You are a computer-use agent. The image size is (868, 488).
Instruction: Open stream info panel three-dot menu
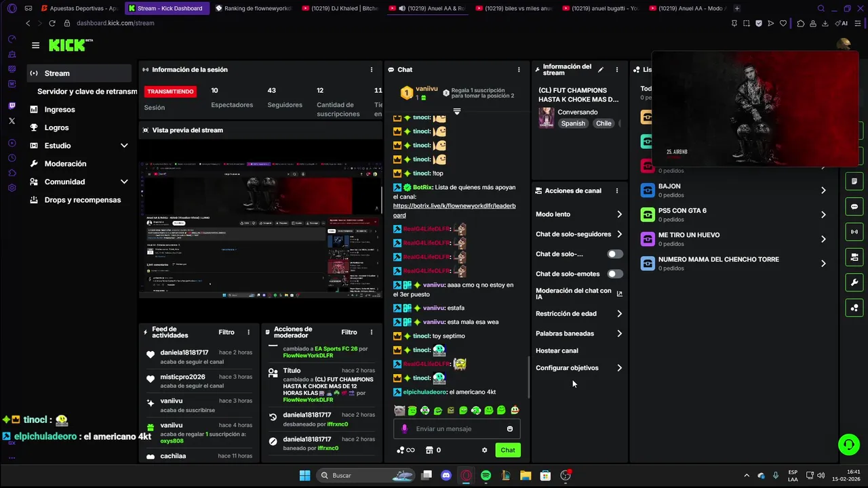pyautogui.click(x=616, y=69)
